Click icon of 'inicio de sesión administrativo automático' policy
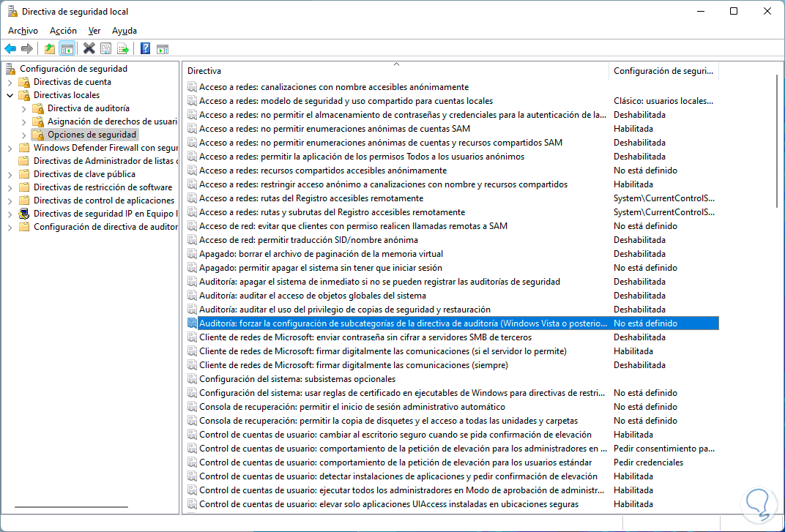The image size is (785, 532). pos(192,407)
